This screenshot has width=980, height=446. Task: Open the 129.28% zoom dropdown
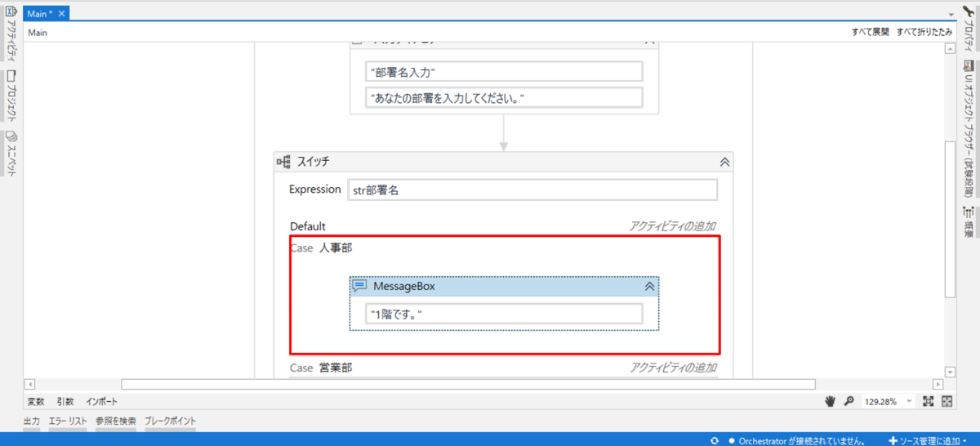pos(888,402)
